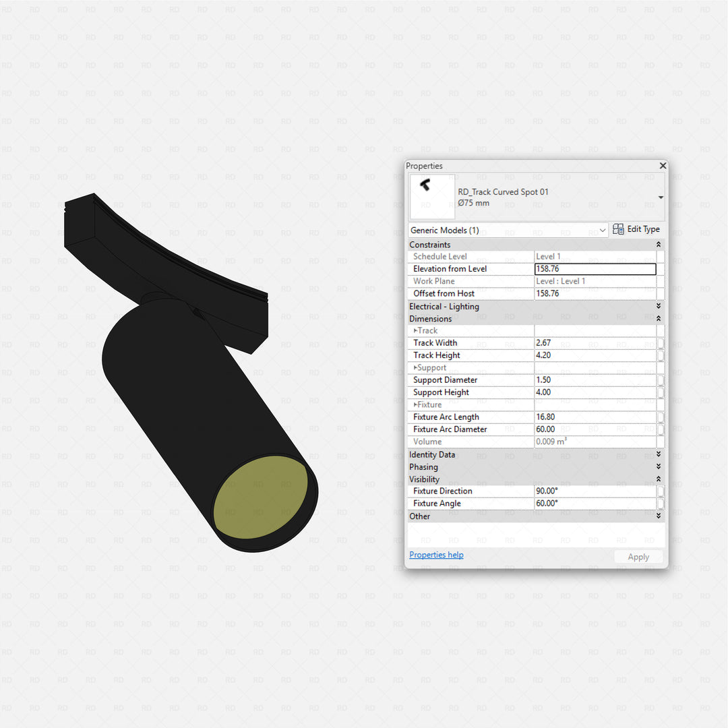The width and height of the screenshot is (728, 728).
Task: Close the Properties palette
Action: 663,165
